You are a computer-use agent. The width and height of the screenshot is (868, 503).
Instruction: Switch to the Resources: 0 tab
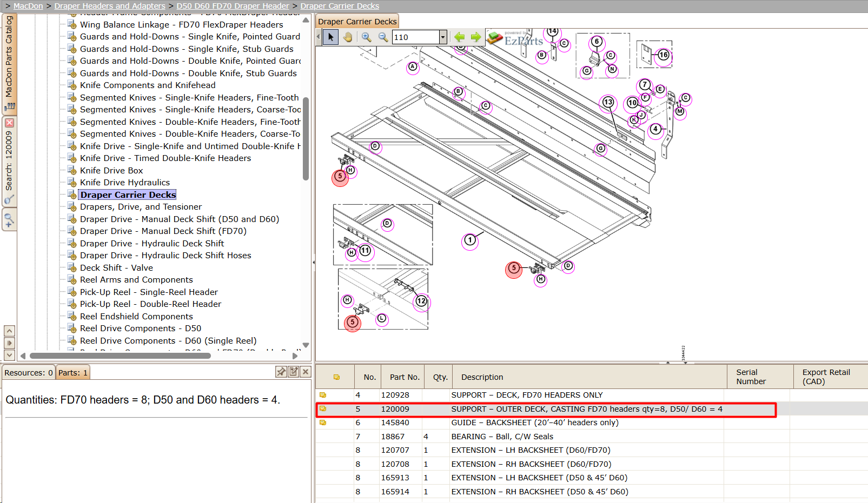pos(29,373)
